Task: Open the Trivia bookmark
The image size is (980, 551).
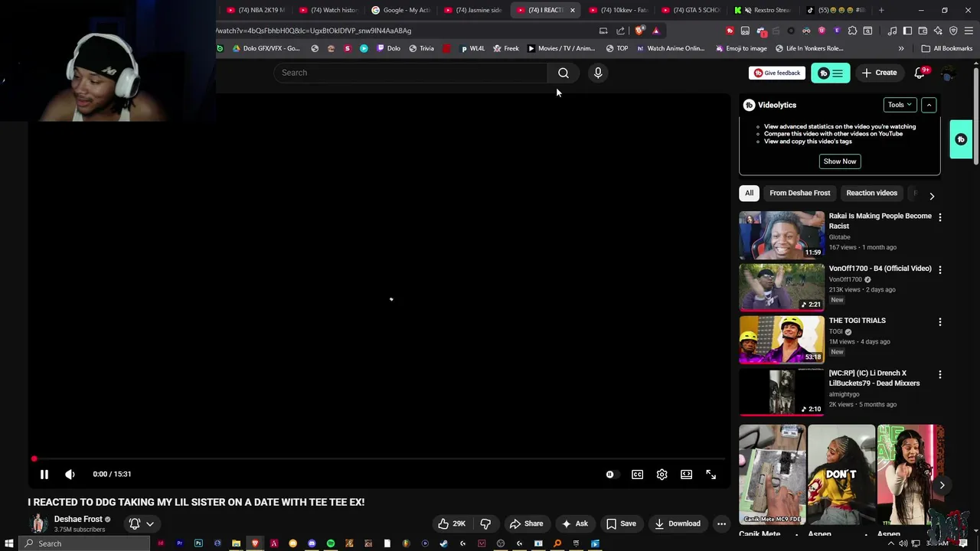Action: pos(421,48)
